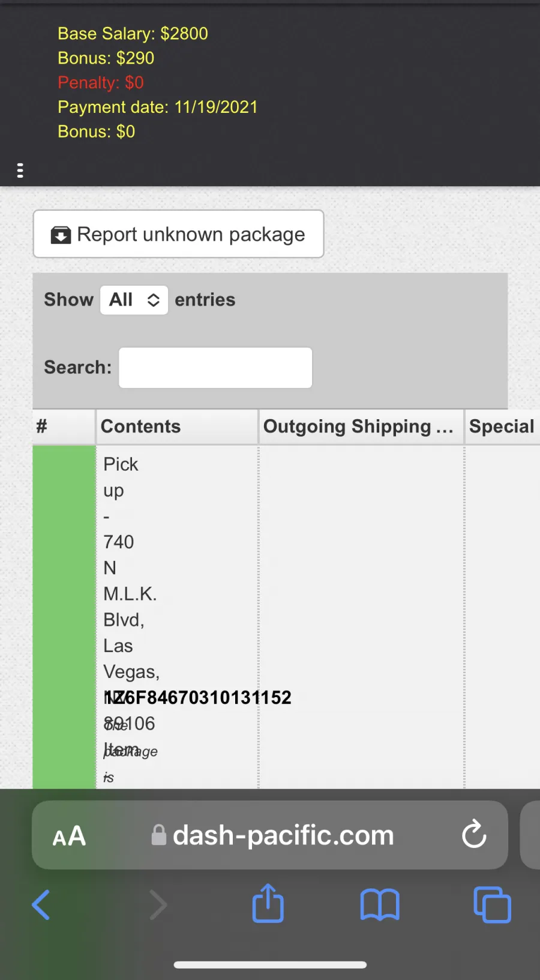Sort by the # column header
Viewport: 540px width, 980px height.
click(64, 426)
